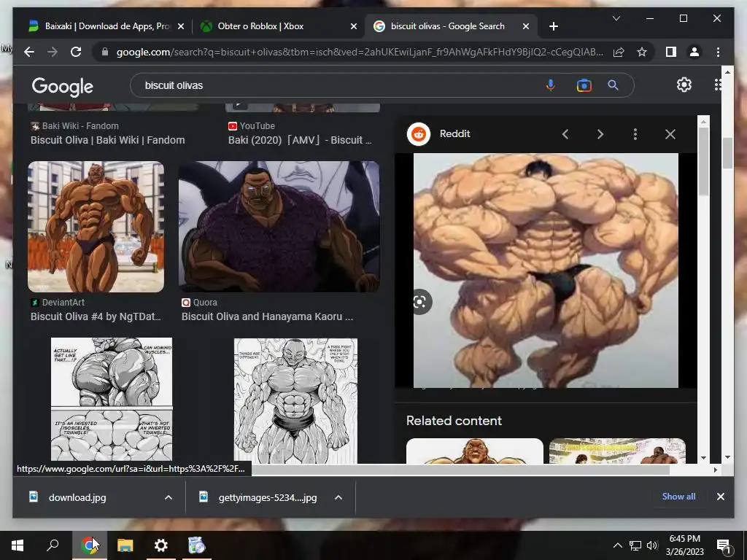Open the Chrome side panel
This screenshot has height=560, width=747.
click(x=671, y=52)
